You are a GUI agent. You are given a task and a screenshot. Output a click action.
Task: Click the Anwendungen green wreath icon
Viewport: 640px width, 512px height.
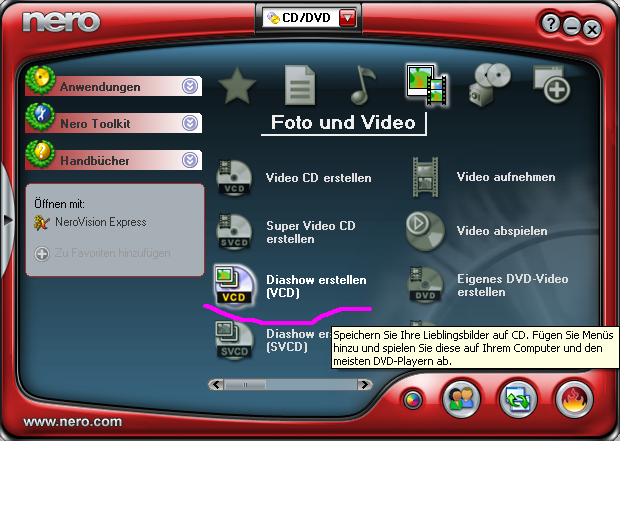pyautogui.click(x=40, y=80)
